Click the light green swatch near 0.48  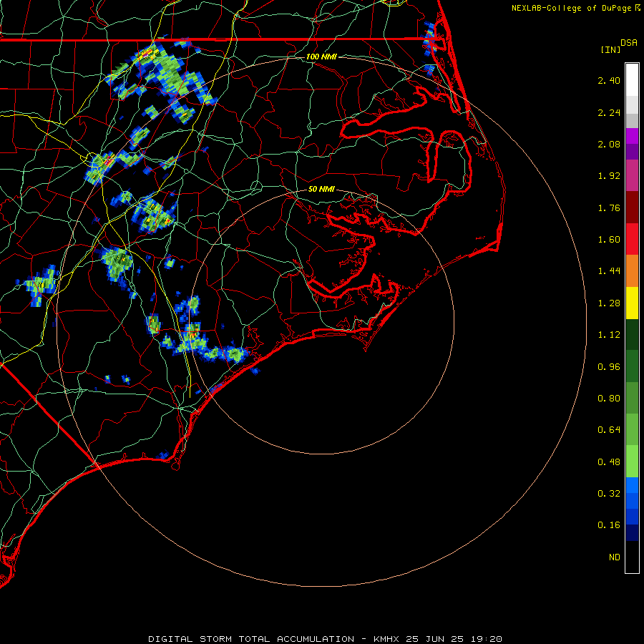(632, 462)
